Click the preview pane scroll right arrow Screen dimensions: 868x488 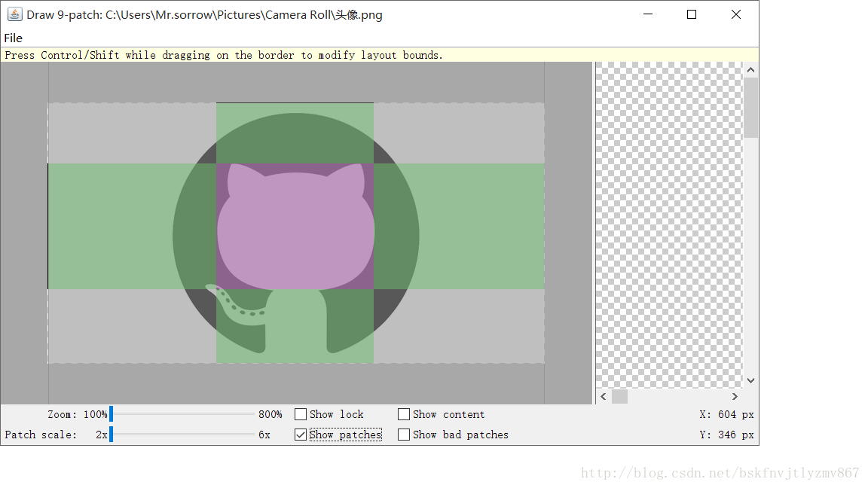tap(735, 397)
